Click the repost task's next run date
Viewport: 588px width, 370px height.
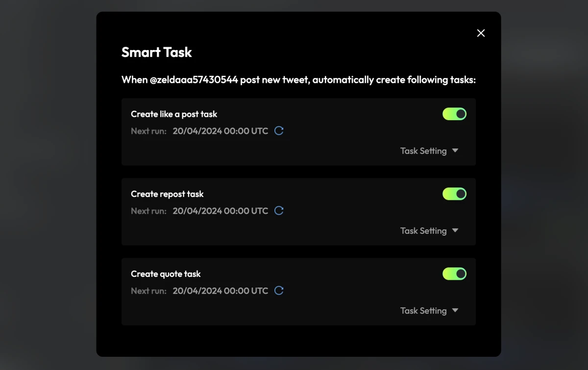220,211
